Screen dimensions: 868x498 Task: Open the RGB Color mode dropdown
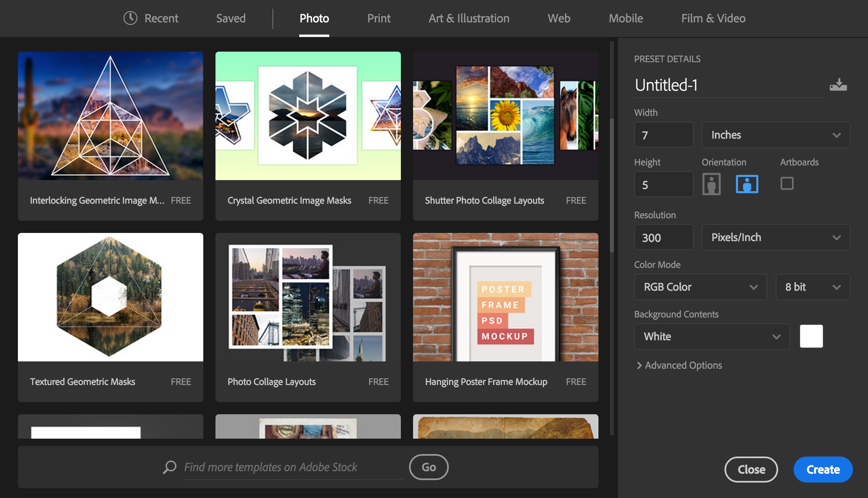[x=700, y=287]
